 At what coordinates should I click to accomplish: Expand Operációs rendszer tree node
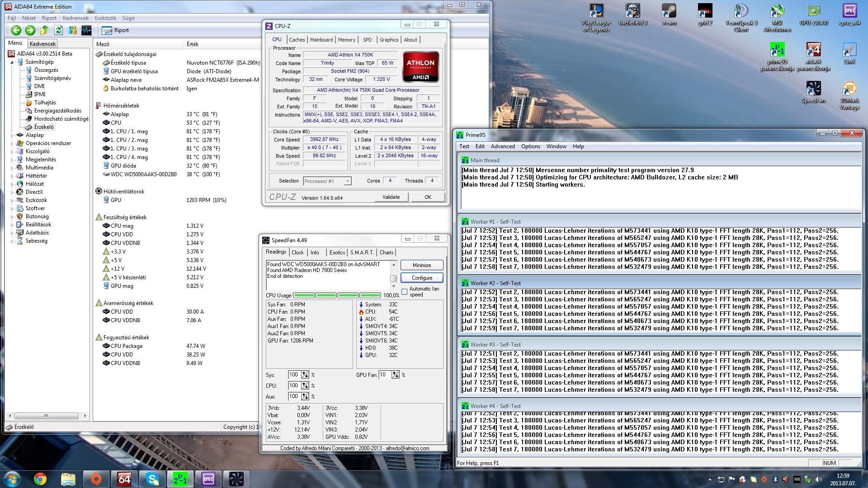(12, 143)
